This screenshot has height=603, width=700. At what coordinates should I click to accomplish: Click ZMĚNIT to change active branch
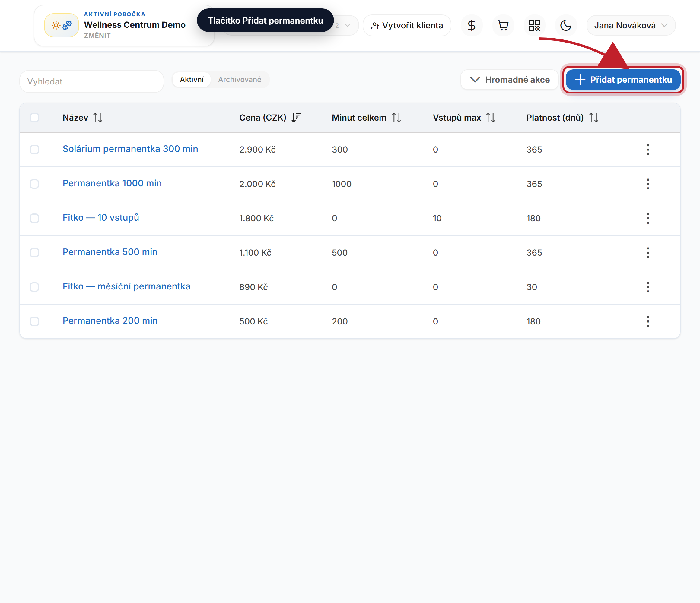[97, 36]
